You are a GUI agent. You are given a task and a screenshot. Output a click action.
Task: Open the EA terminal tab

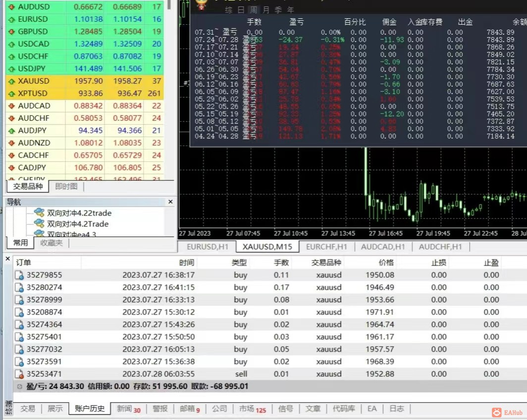point(372,409)
